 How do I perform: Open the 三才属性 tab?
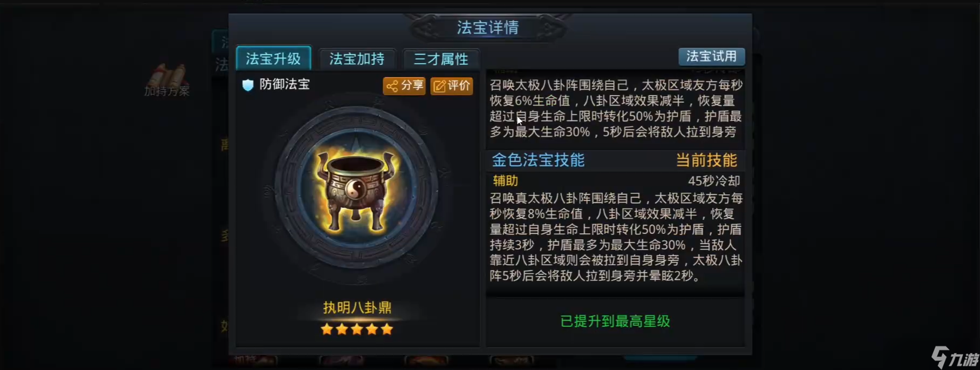coord(441,59)
